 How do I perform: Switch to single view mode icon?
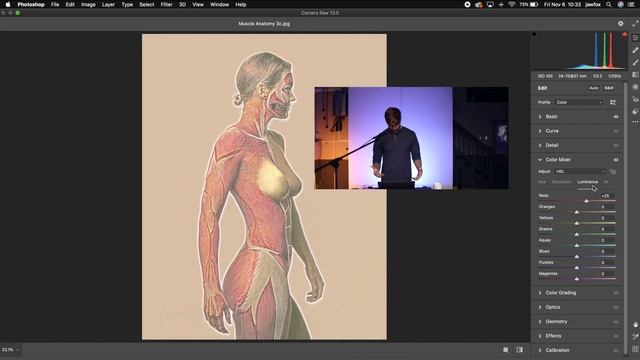[506, 350]
